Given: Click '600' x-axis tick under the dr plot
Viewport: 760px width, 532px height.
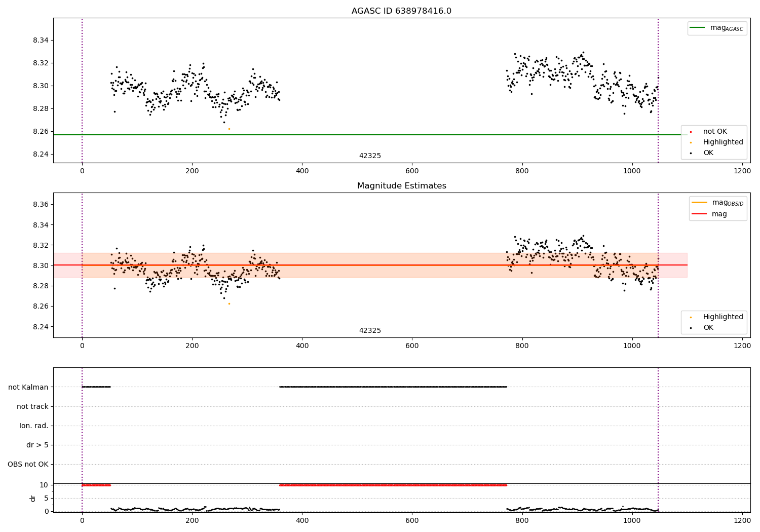Looking at the screenshot, I should click(412, 520).
